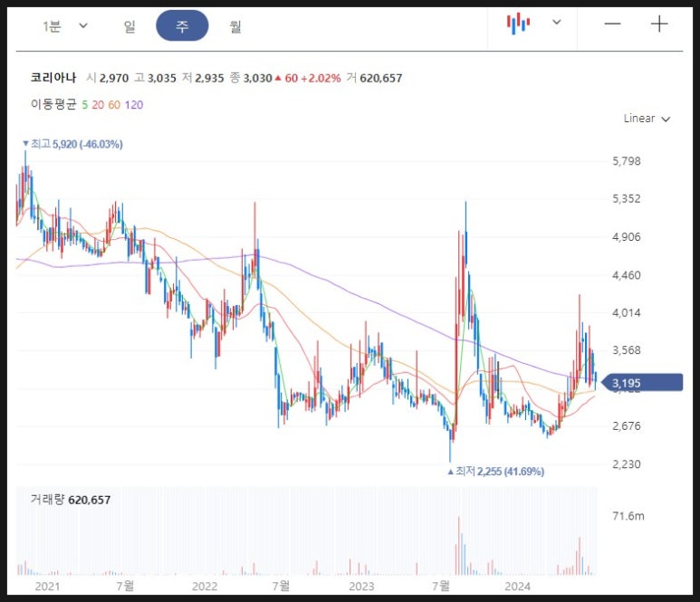Click the 2,230 price axis label
Viewport: 700px width, 602px height.
(627, 464)
